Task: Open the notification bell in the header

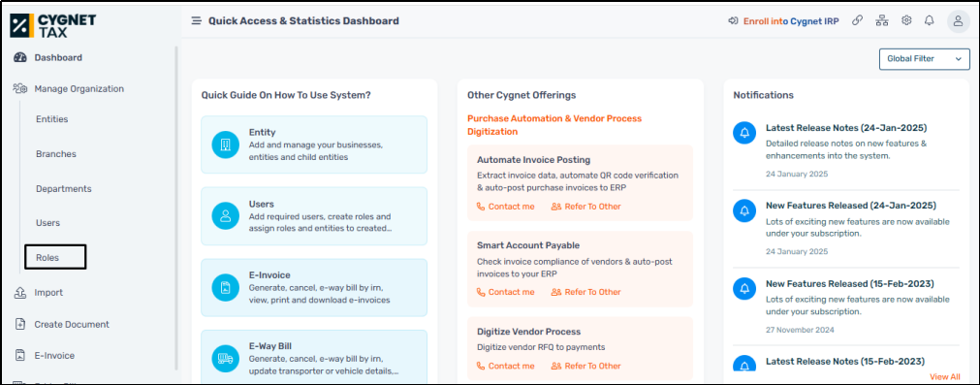Action: [930, 20]
